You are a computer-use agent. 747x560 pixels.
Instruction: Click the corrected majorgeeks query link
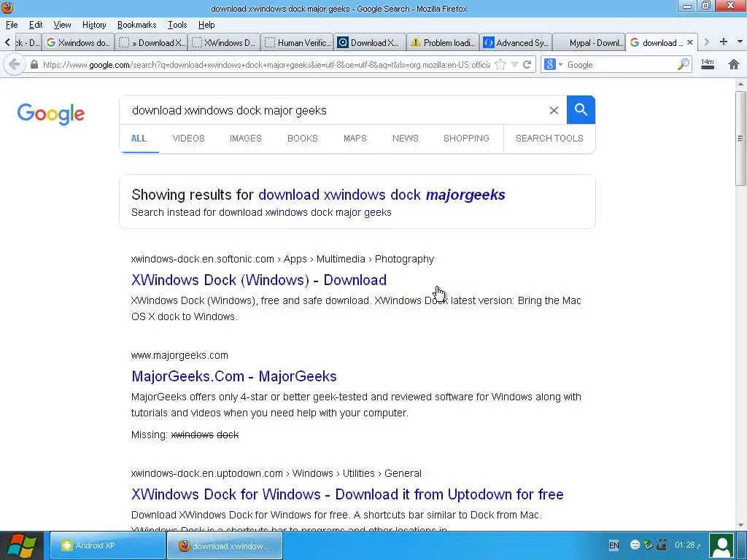(x=382, y=195)
